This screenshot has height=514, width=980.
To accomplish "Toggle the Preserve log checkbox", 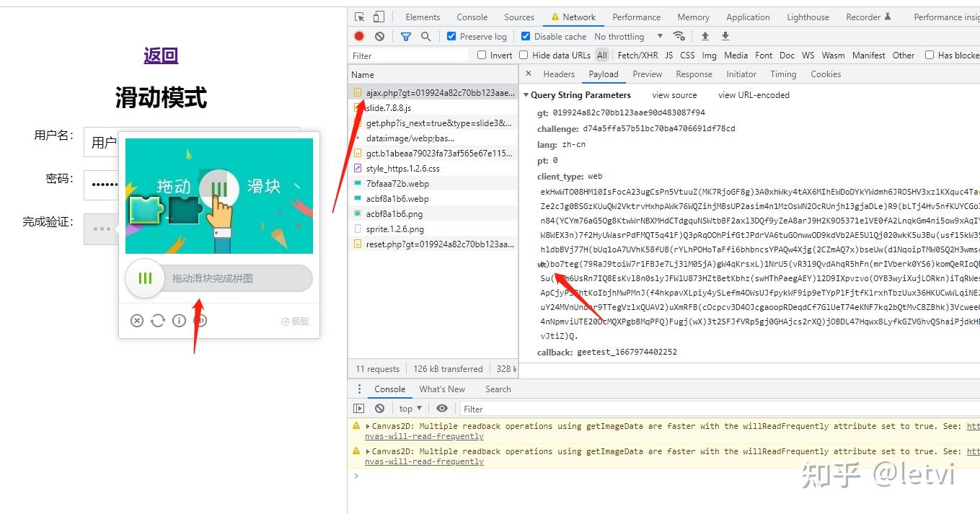I will (451, 36).
